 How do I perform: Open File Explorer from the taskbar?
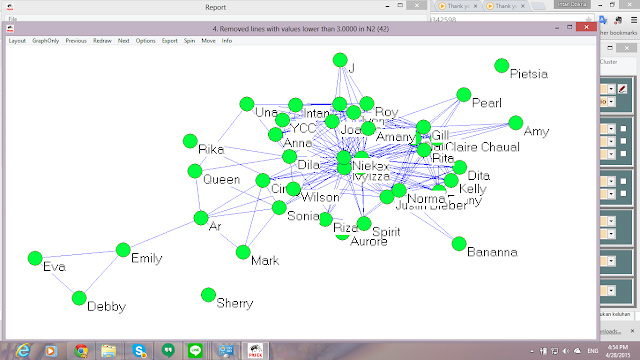click(x=109, y=351)
